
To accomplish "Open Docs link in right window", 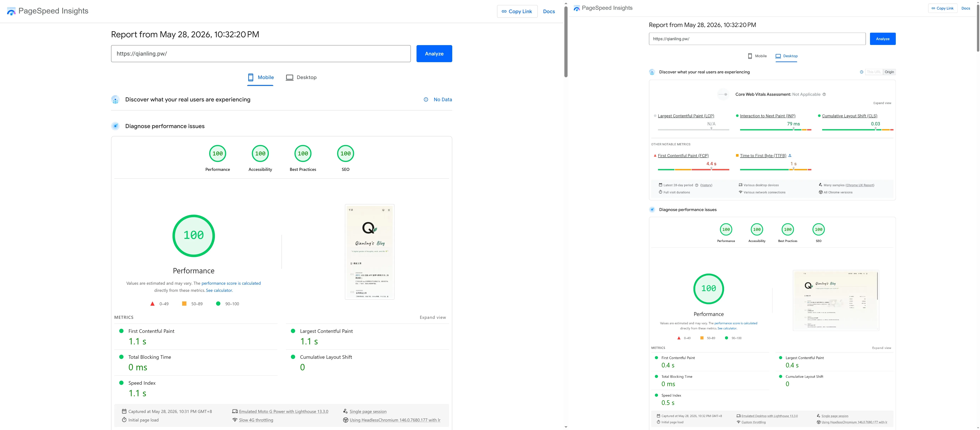I will coord(966,8).
